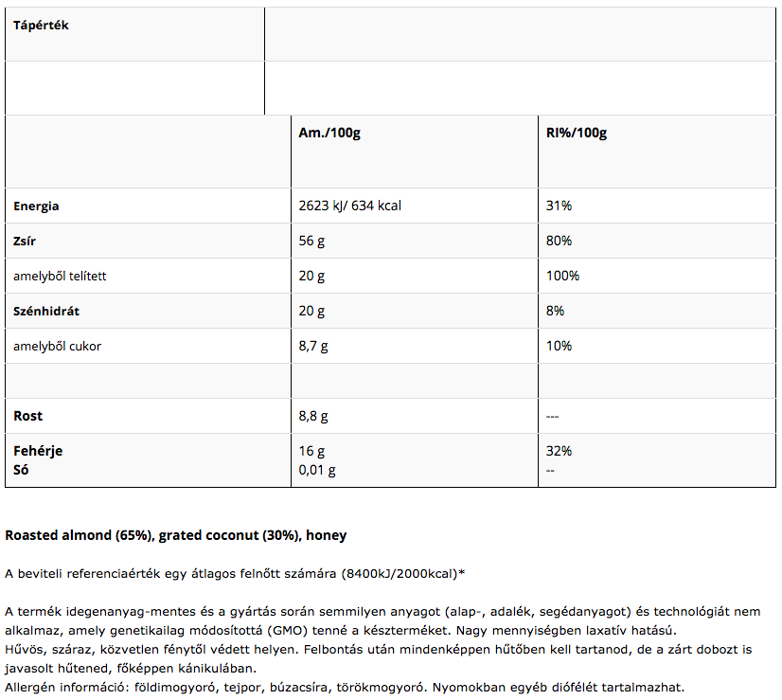The width and height of the screenshot is (782, 700).
Task: Click the 2623 kJ/ 634 kcal value
Action: (x=349, y=206)
